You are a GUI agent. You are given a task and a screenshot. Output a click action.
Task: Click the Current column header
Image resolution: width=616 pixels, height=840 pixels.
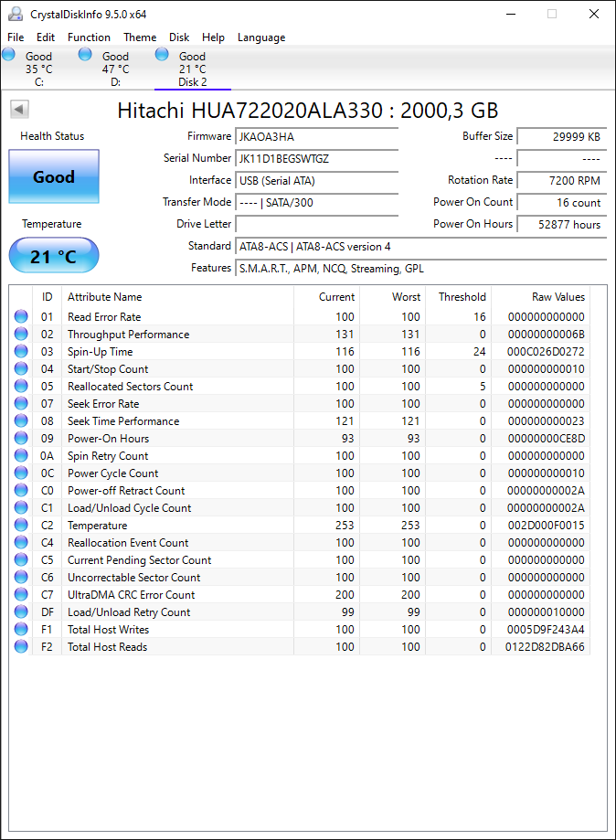(326, 297)
